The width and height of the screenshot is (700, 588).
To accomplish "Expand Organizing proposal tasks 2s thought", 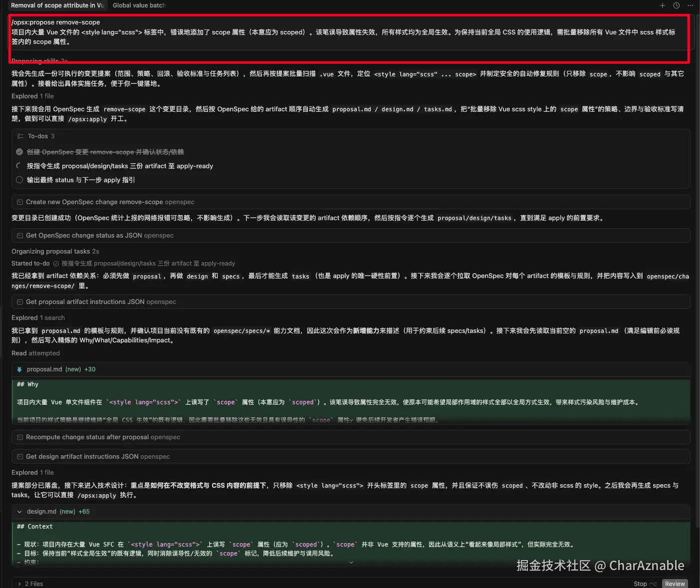I will [x=55, y=251].
